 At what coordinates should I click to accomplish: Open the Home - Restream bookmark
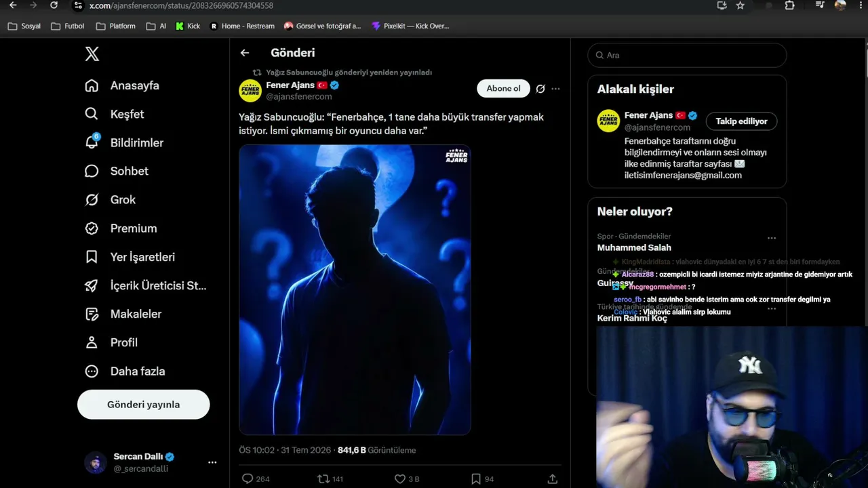(242, 26)
